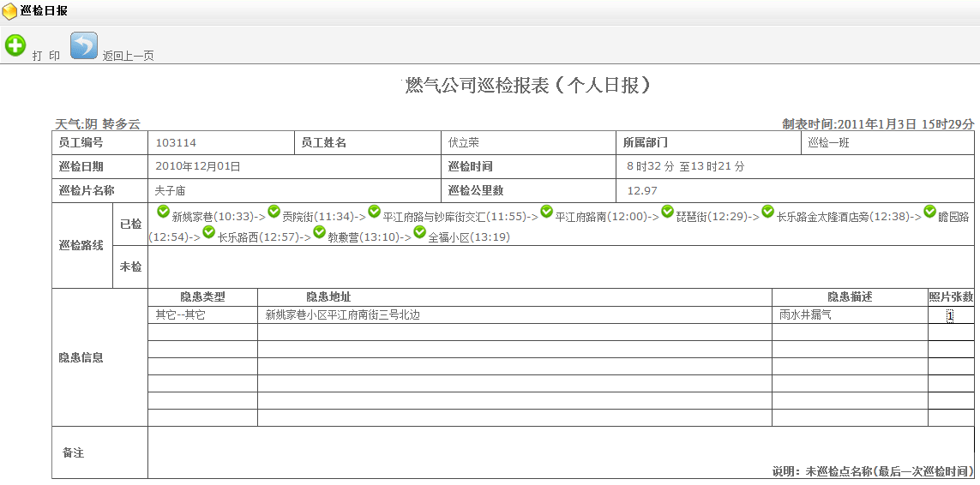This screenshot has width=980, height=485.
Task: Click the 打印 print label
Action: click(x=46, y=56)
